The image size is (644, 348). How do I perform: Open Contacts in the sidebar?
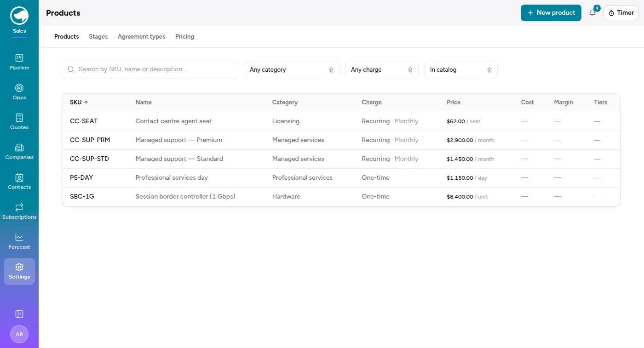tap(19, 181)
